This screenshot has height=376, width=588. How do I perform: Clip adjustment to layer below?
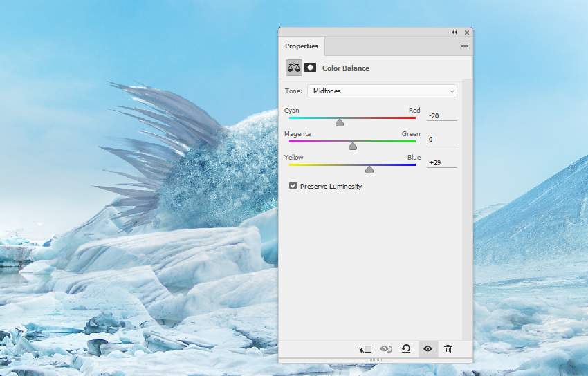point(365,349)
